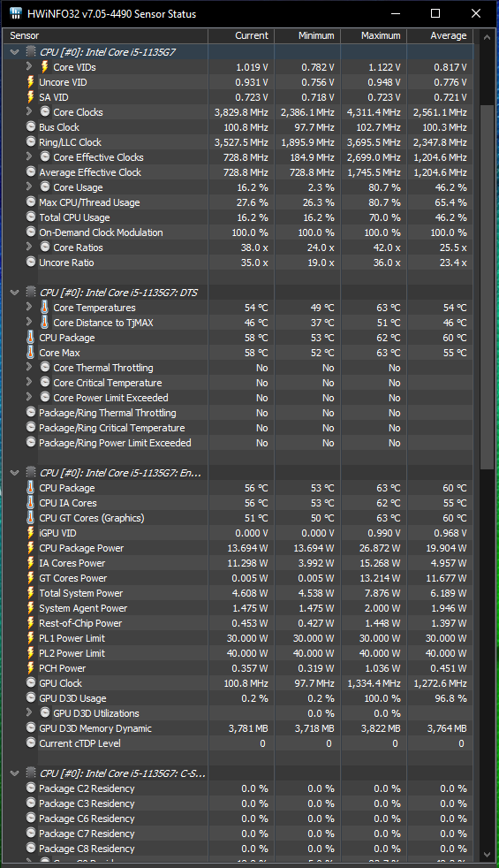Select the PL2 Power Limit row label

[x=72, y=653]
